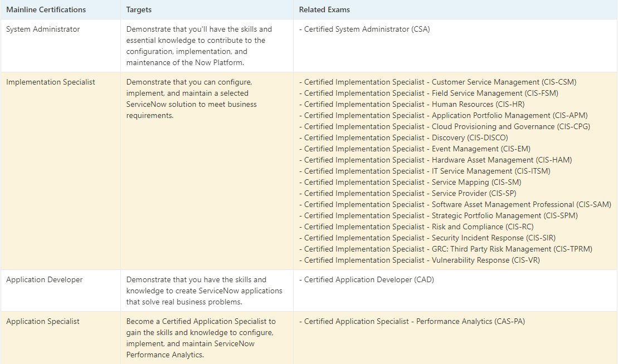
Task: Click the Field Service Management (CIS-FSM) exam
Action: (x=429, y=93)
